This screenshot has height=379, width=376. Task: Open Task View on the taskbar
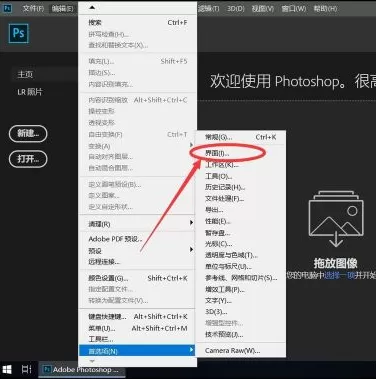pos(26,369)
